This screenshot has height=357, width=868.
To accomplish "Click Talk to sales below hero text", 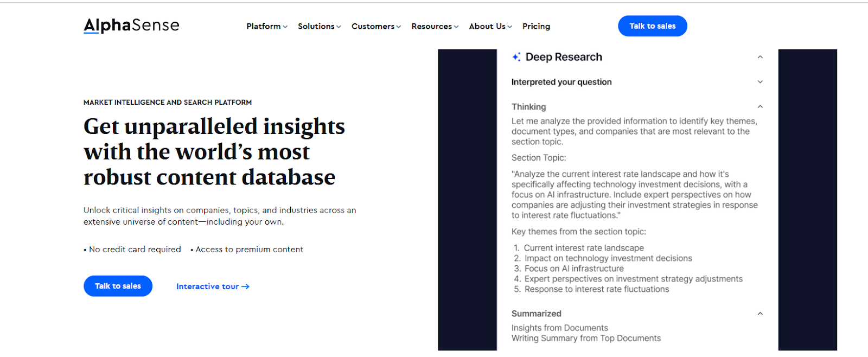I will coord(118,286).
